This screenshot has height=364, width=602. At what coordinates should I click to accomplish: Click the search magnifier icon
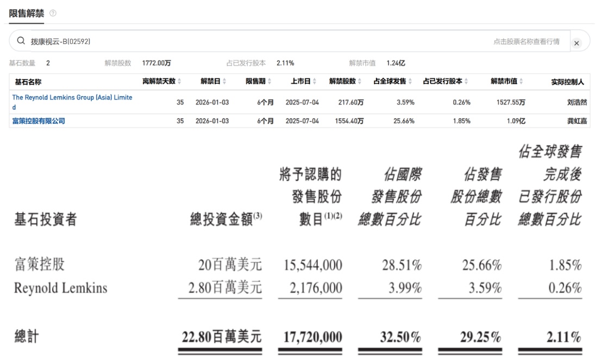[x=21, y=41]
